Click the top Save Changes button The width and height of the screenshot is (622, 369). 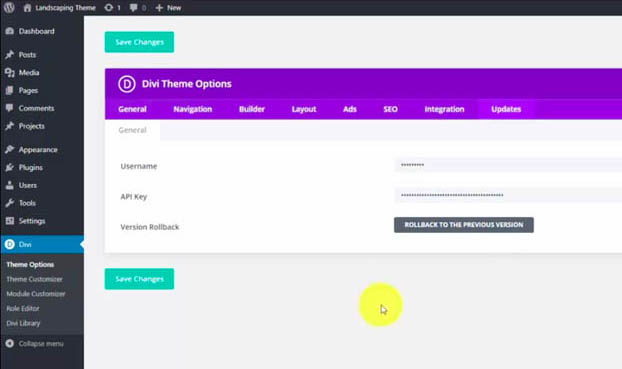pyautogui.click(x=139, y=42)
